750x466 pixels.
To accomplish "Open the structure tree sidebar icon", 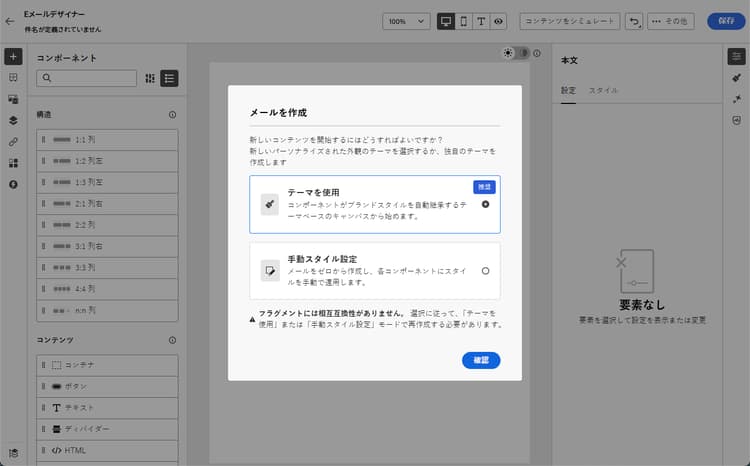I will point(13,78).
